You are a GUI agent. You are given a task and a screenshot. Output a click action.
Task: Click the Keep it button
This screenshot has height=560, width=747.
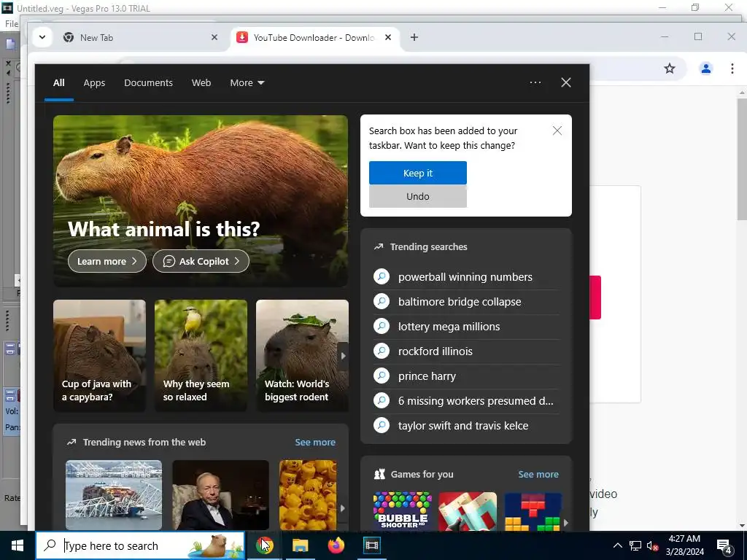[x=418, y=173]
